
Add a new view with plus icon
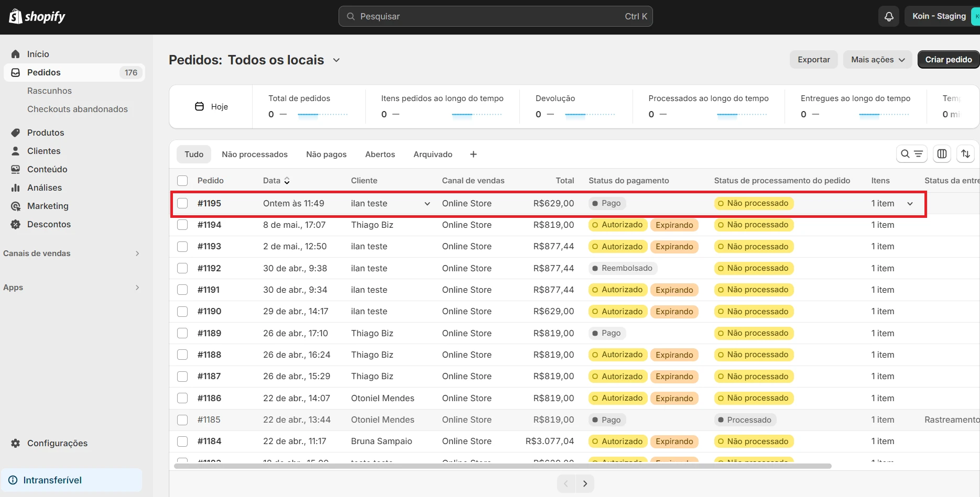coord(473,154)
